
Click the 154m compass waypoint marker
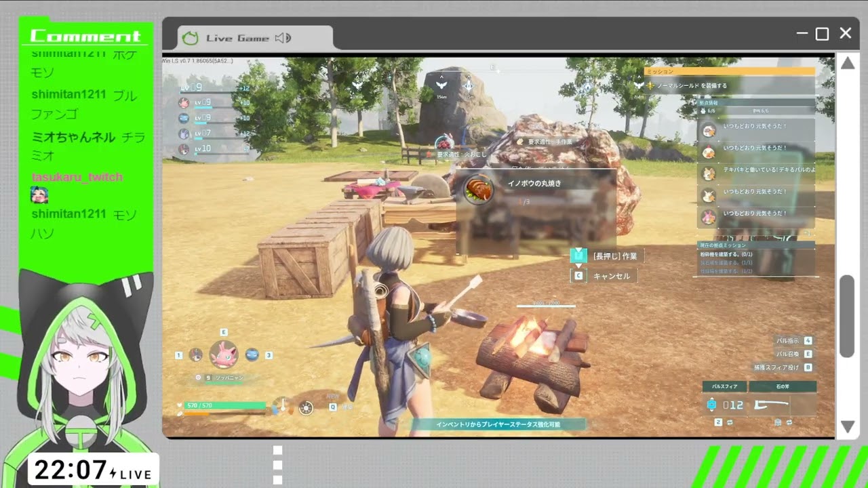(441, 87)
